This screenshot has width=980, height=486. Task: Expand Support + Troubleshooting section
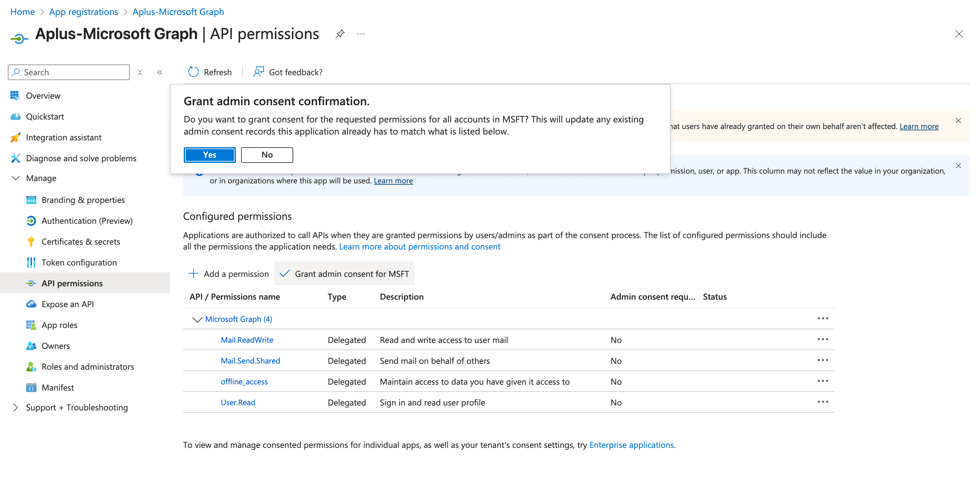coord(16,407)
